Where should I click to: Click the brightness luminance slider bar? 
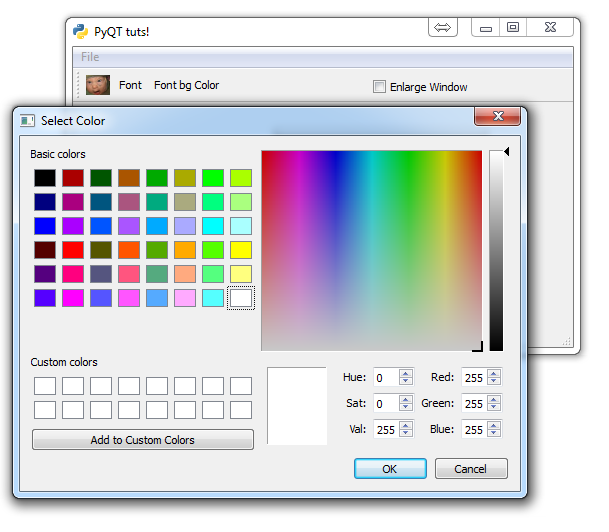pyautogui.click(x=496, y=250)
